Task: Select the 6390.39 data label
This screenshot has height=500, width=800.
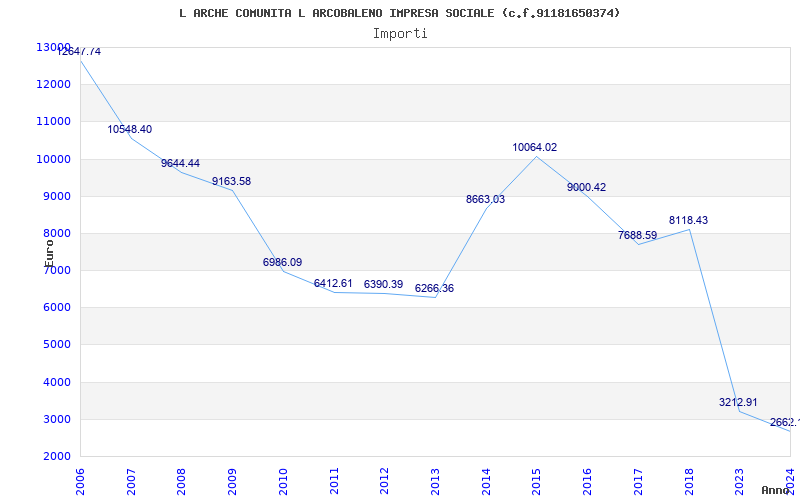Action: (384, 284)
